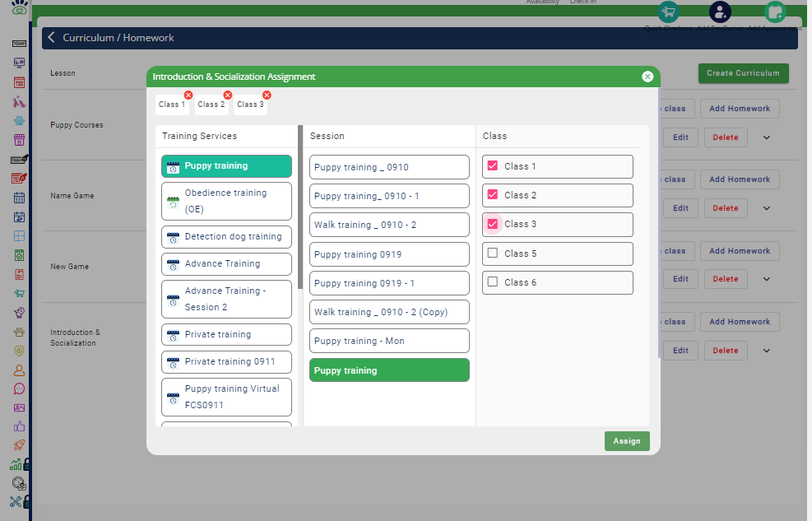The width and height of the screenshot is (812, 521).
Task: Open the crossed tools sidebar icon
Action: [16, 502]
